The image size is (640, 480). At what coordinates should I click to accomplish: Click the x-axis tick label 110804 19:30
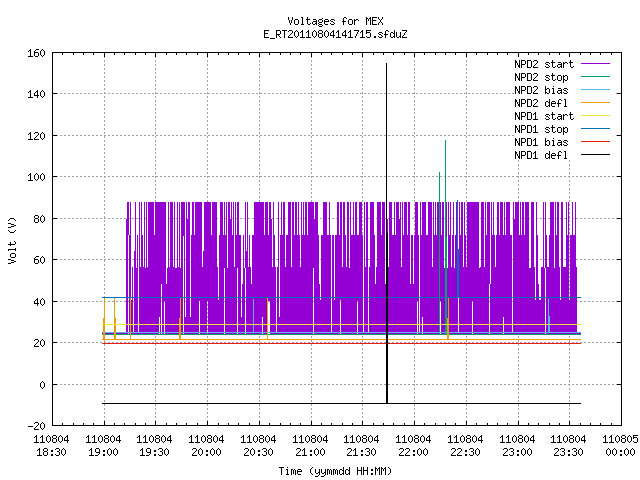click(x=154, y=446)
